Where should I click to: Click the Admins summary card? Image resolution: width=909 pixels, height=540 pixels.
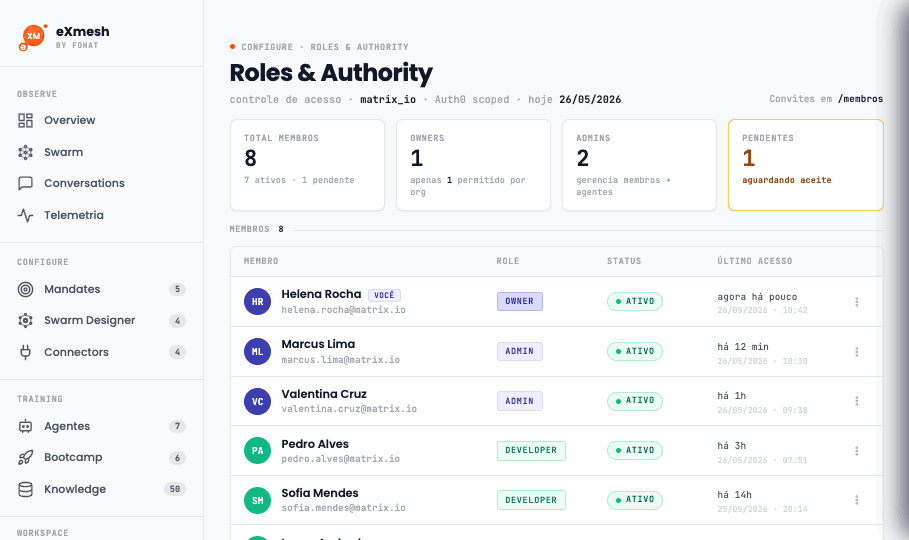[639, 165]
